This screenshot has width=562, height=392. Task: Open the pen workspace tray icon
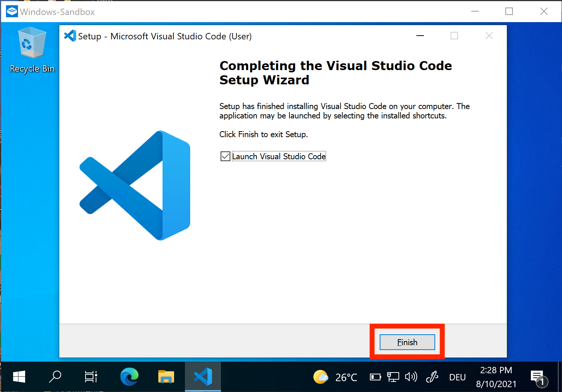(432, 377)
